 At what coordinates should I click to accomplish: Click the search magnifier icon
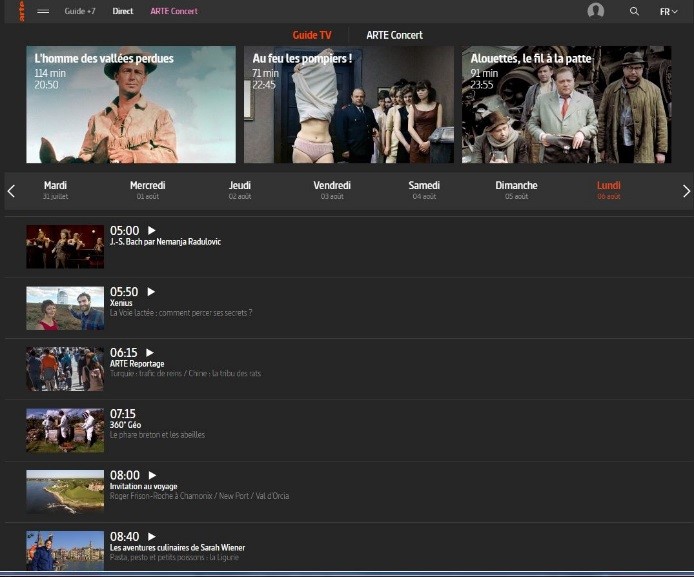(634, 11)
